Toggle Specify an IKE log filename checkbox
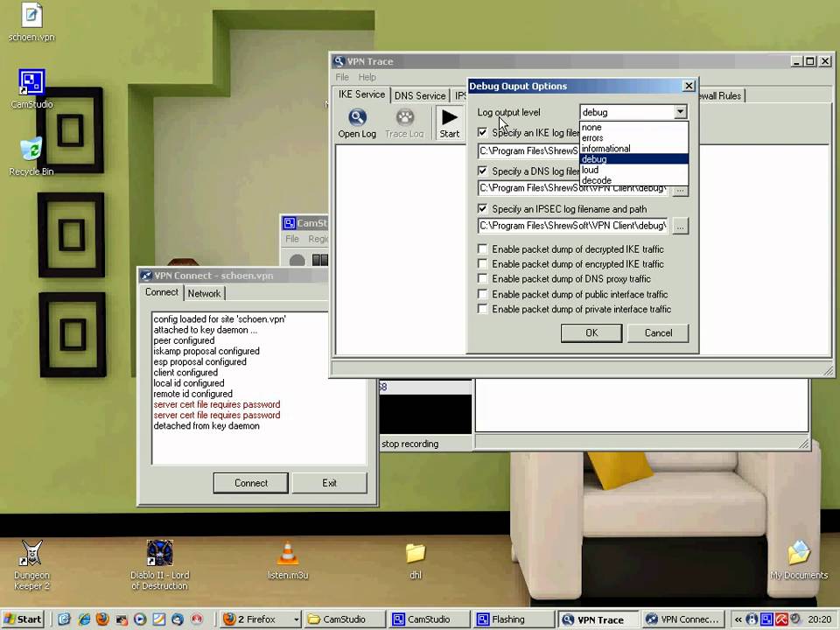 click(x=483, y=132)
